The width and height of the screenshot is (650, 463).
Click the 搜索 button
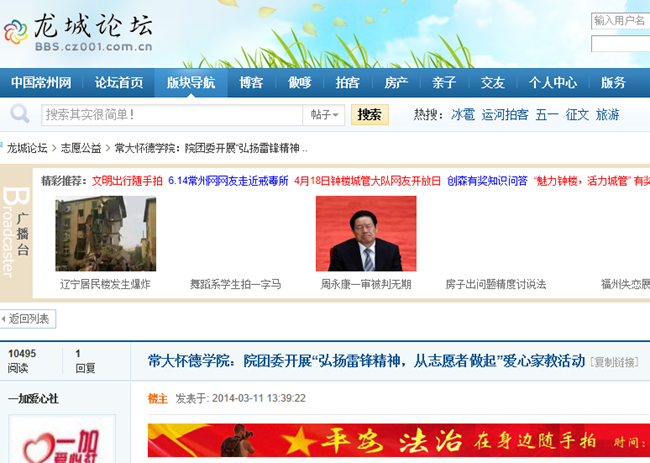point(369,114)
